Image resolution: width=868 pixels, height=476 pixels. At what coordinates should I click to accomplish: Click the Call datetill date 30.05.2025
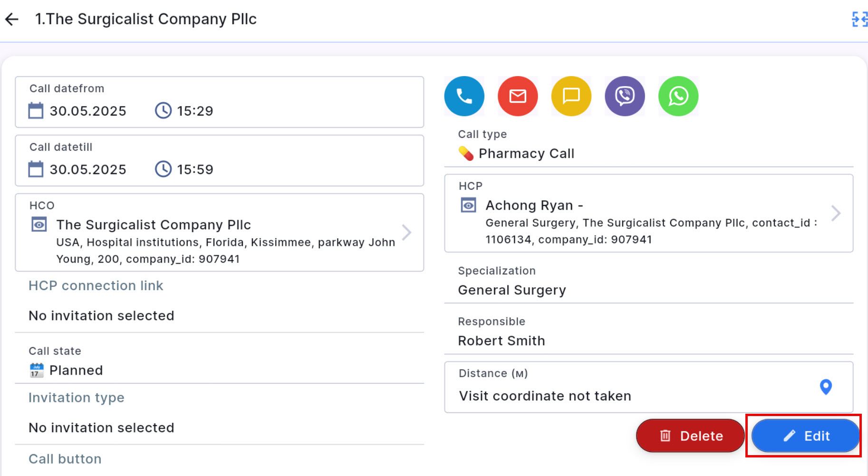[88, 169]
